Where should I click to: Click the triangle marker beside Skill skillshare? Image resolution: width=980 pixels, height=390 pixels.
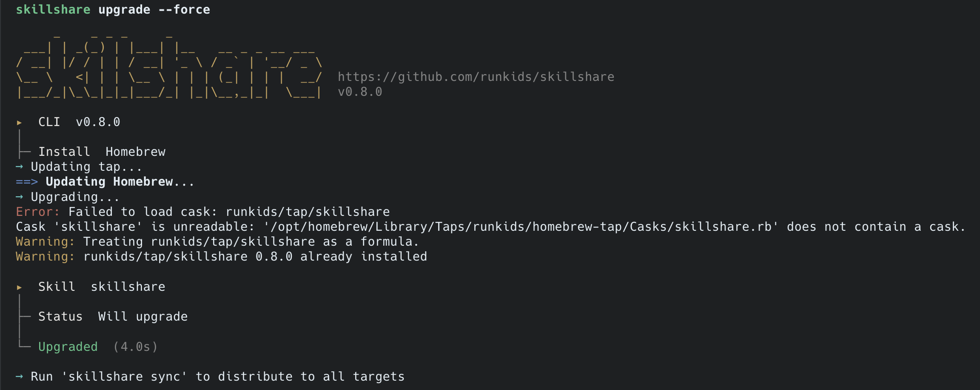(x=19, y=287)
